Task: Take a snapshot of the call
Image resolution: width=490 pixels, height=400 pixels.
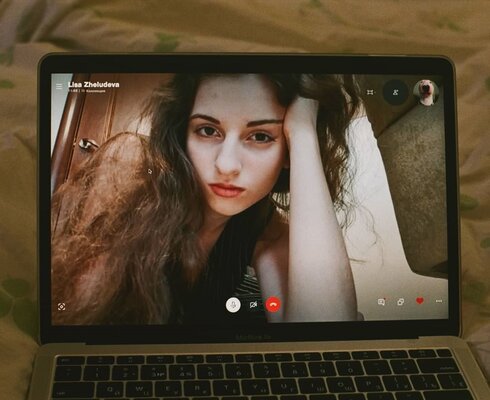Action: click(61, 307)
